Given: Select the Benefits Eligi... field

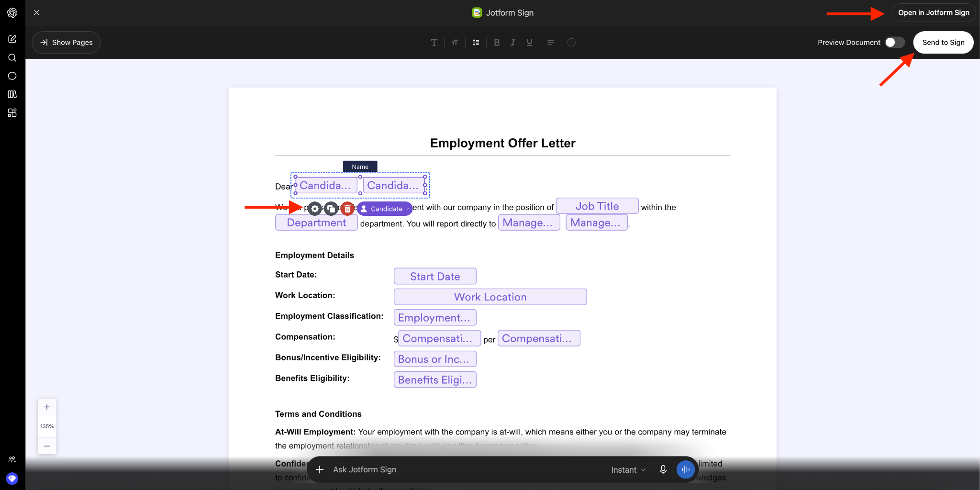Looking at the screenshot, I should tap(435, 379).
